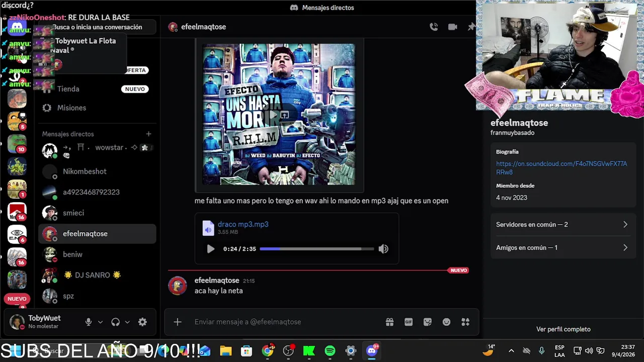The image size is (644, 362).
Task: Open the system volume tray icon
Action: click(x=588, y=351)
